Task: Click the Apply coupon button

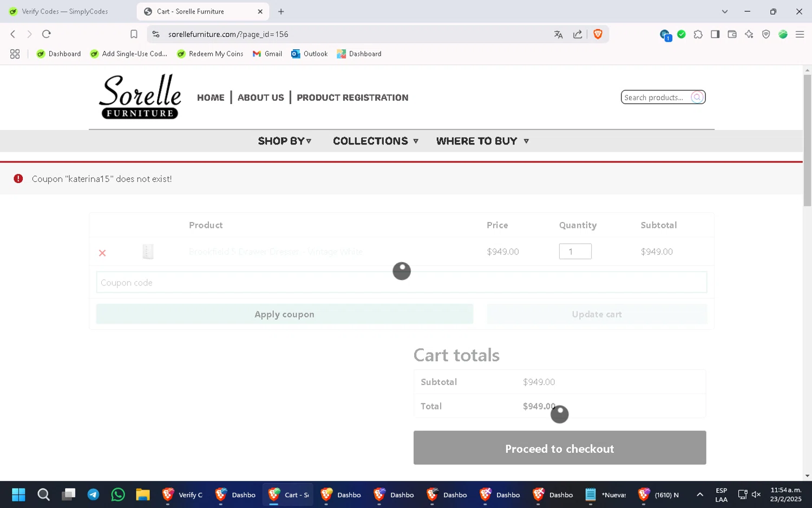Action: [x=285, y=314]
